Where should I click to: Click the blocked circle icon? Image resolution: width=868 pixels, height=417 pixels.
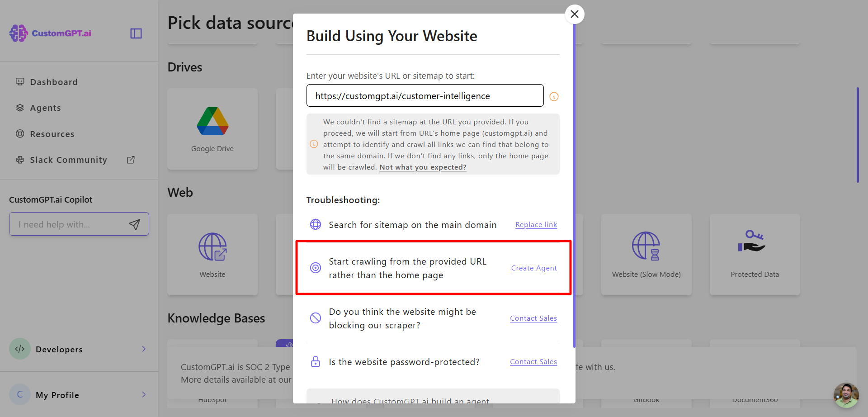316,318
